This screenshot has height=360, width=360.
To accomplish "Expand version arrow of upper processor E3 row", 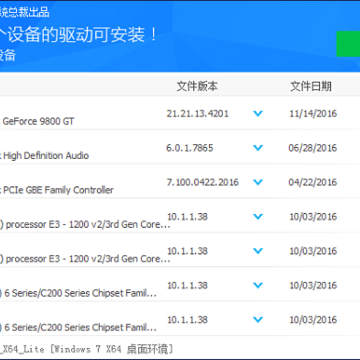I will [x=258, y=216].
